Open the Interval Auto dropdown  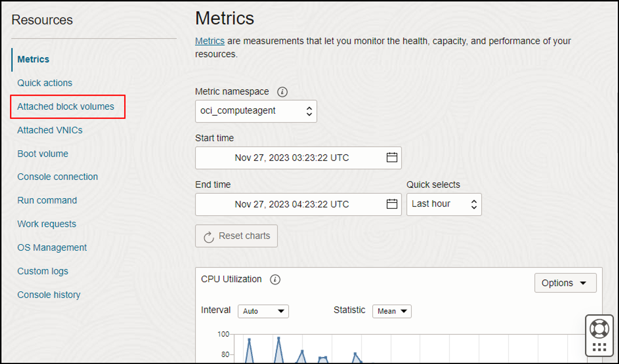263,311
